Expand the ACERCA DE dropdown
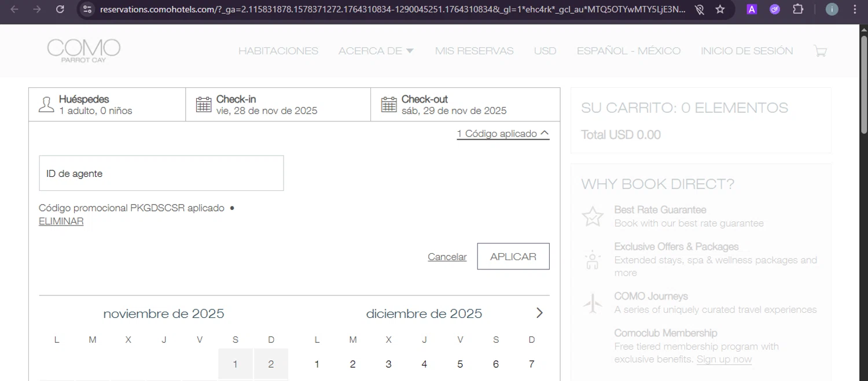Viewport: 868px width, 381px height. 376,51
